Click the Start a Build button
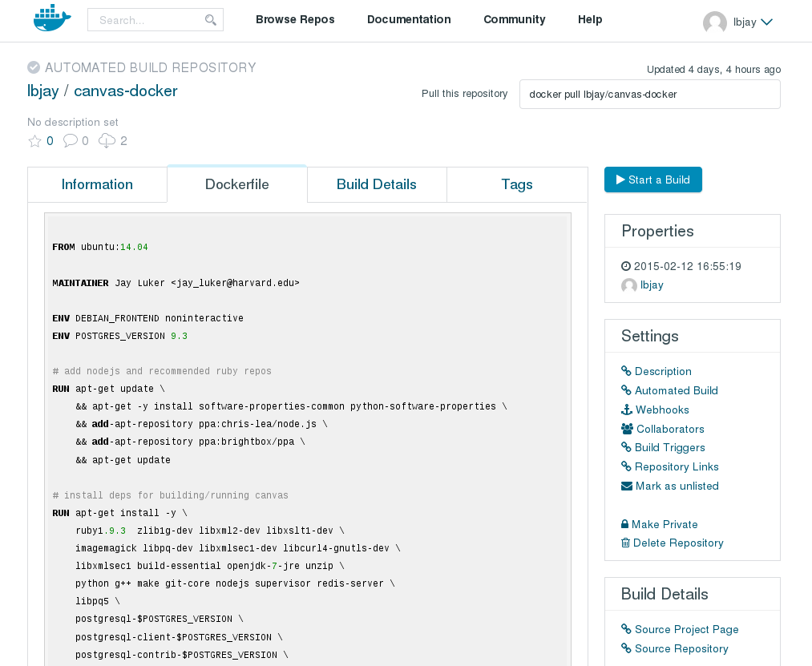 [x=653, y=180]
